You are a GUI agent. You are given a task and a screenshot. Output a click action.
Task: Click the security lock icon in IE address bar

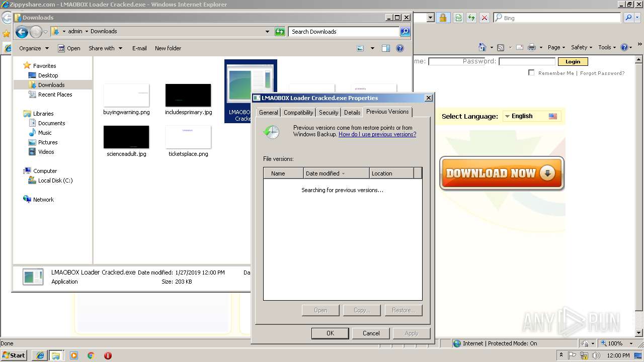pos(442,18)
